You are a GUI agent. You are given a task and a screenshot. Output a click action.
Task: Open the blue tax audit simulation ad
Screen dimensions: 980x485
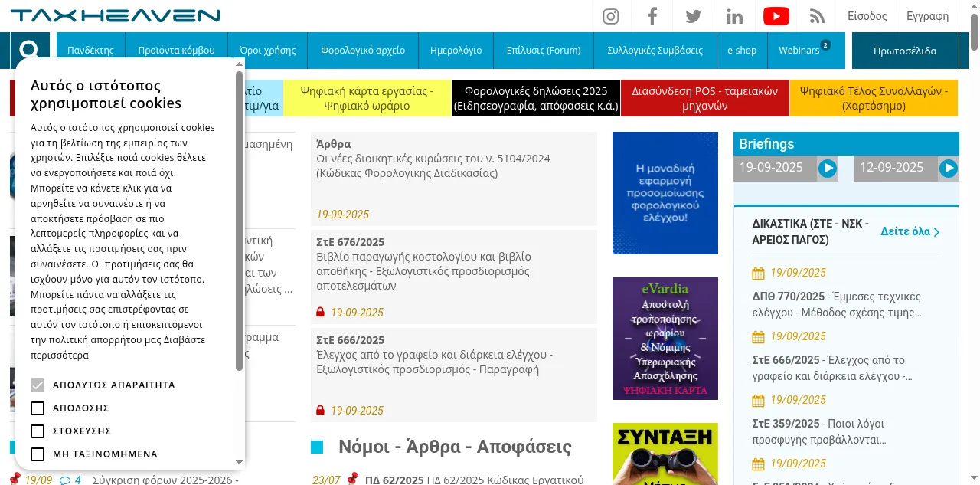coord(665,193)
